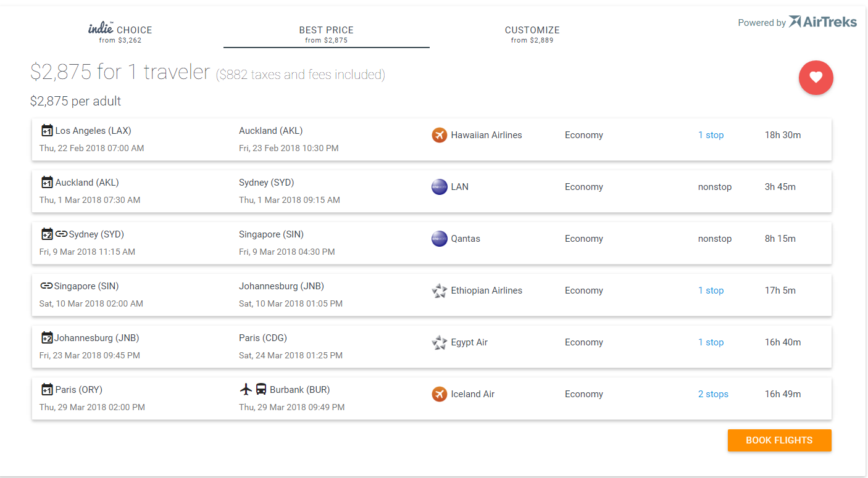Switch to the indie Choice tab

tap(120, 34)
